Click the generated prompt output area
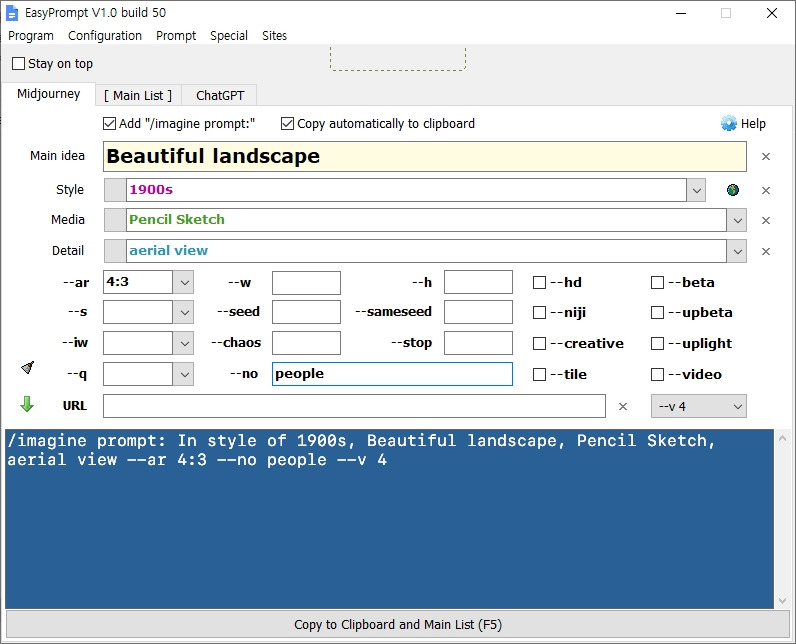 click(389, 519)
